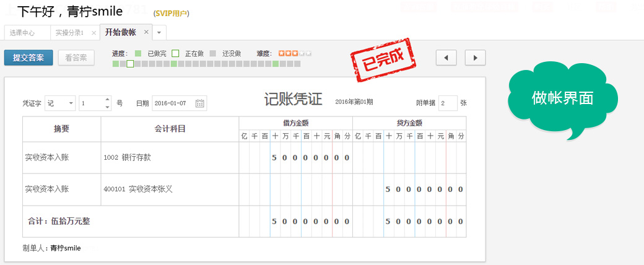Viewport: 644px width, 265px height.
Task: Increase voucher number with up spinner arrow
Action: click(107, 100)
